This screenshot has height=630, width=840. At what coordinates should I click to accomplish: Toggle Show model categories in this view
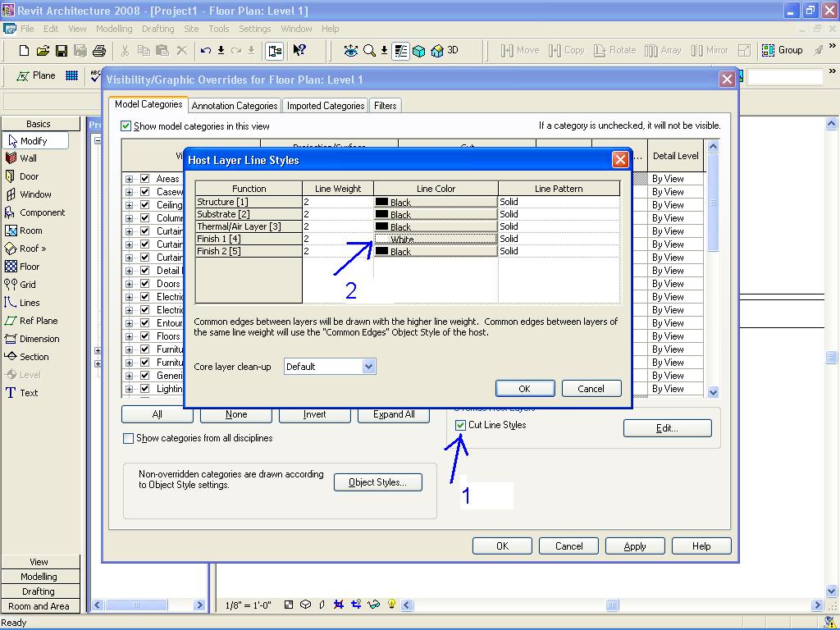126,126
